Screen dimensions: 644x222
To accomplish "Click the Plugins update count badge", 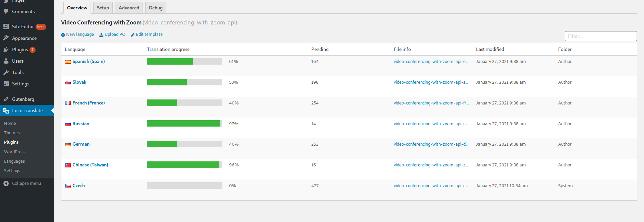I will (33, 50).
